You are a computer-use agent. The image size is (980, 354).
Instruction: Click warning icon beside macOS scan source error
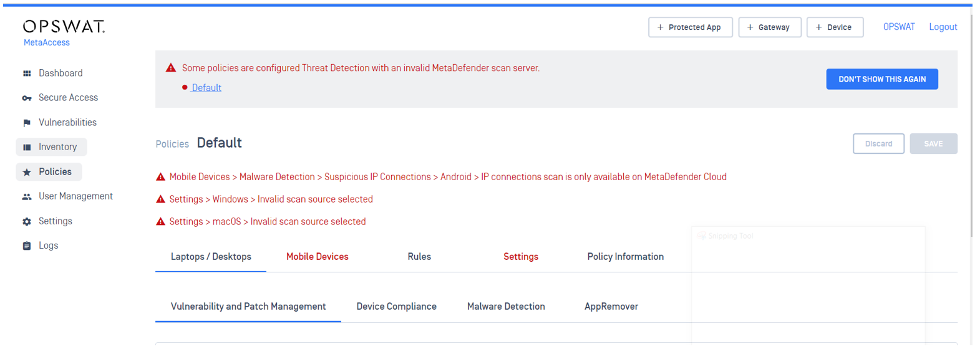tap(160, 222)
